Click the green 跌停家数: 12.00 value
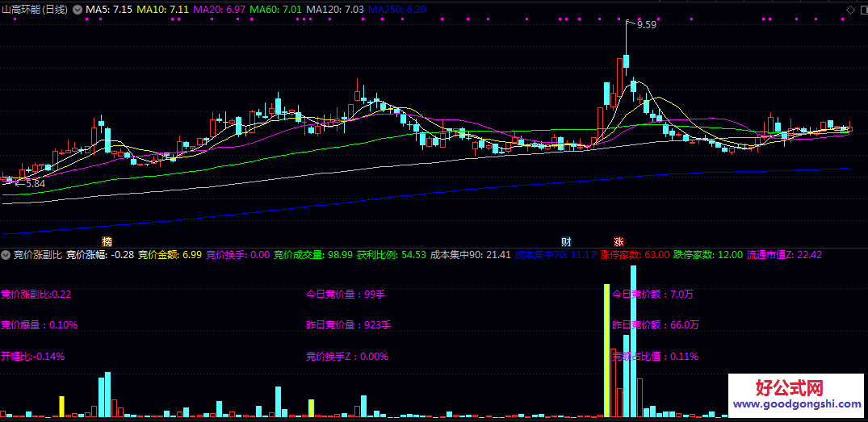868x422 pixels. pyautogui.click(x=709, y=255)
